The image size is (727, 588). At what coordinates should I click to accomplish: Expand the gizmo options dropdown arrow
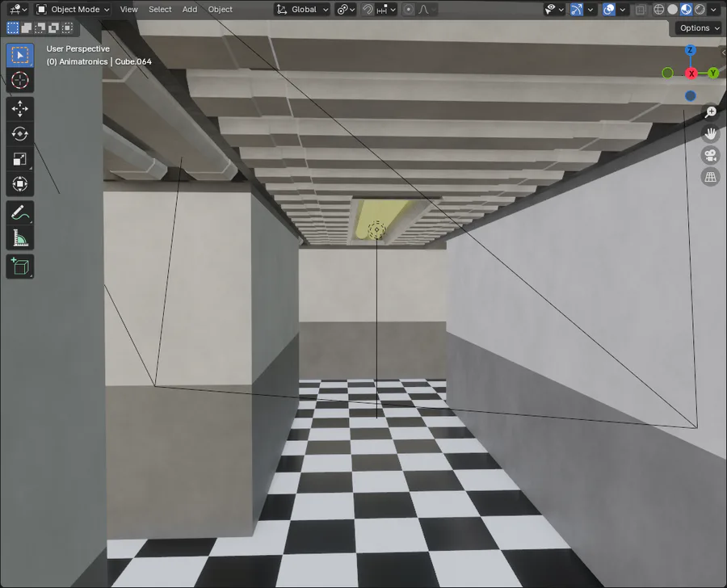(x=590, y=9)
